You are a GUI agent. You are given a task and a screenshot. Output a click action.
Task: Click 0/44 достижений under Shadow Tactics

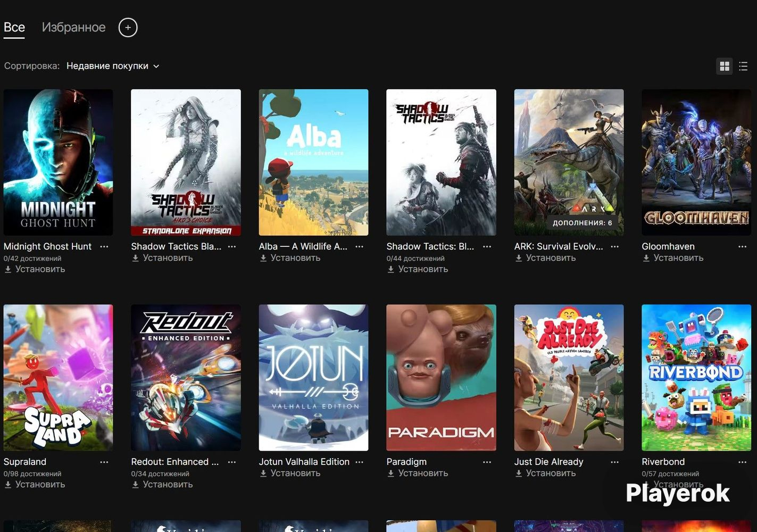pos(415,259)
